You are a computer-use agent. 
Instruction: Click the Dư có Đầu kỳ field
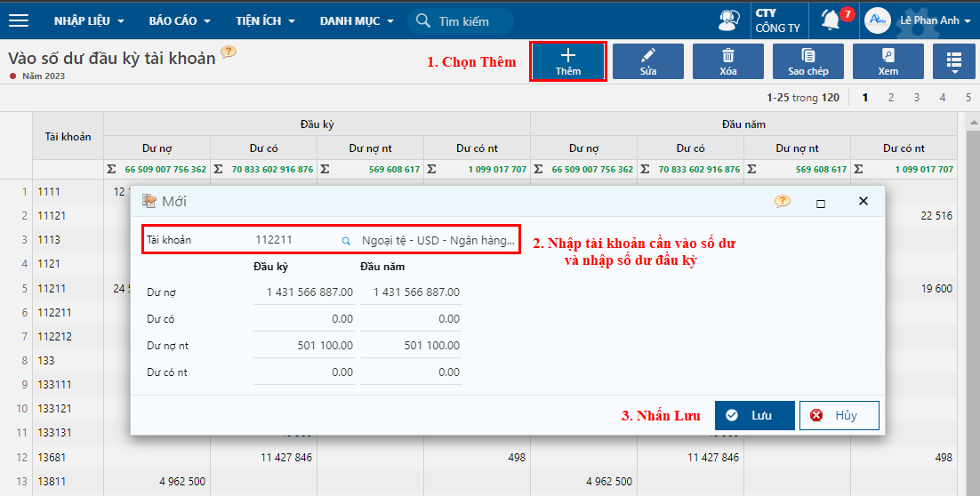(304, 318)
